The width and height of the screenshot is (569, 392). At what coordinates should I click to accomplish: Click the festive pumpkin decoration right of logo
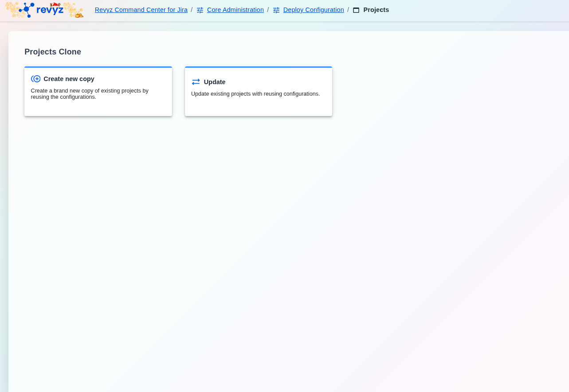coord(78,15)
